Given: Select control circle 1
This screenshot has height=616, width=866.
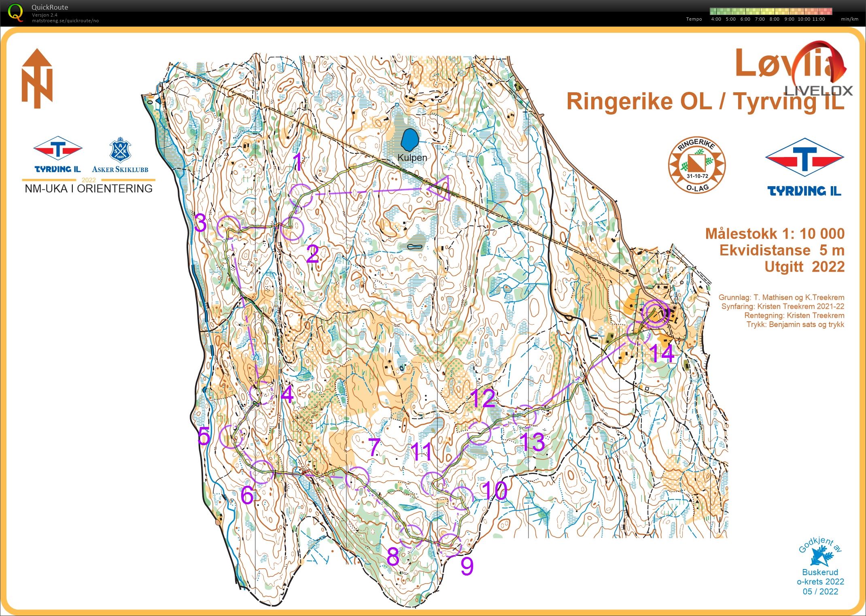Looking at the screenshot, I should (x=301, y=195).
